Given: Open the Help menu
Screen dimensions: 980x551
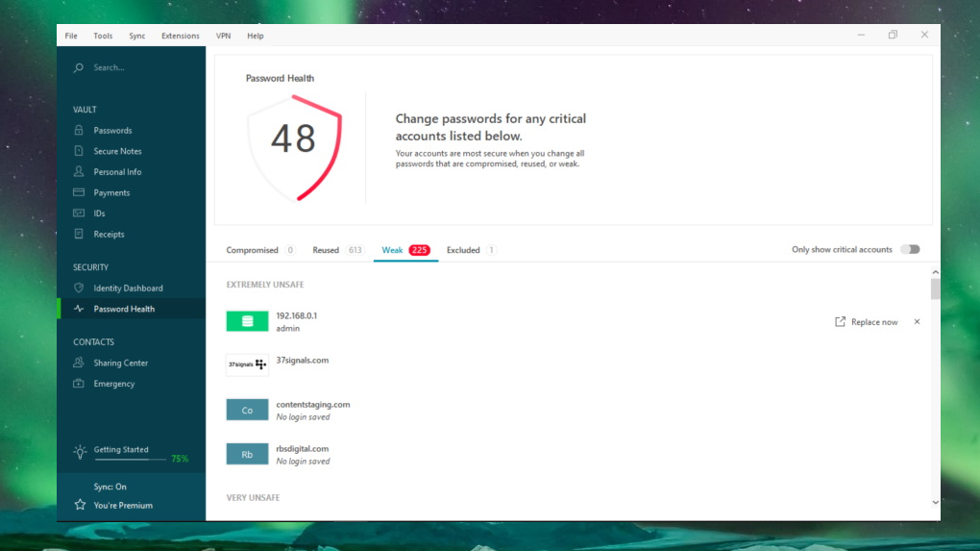Looking at the screenshot, I should point(255,36).
